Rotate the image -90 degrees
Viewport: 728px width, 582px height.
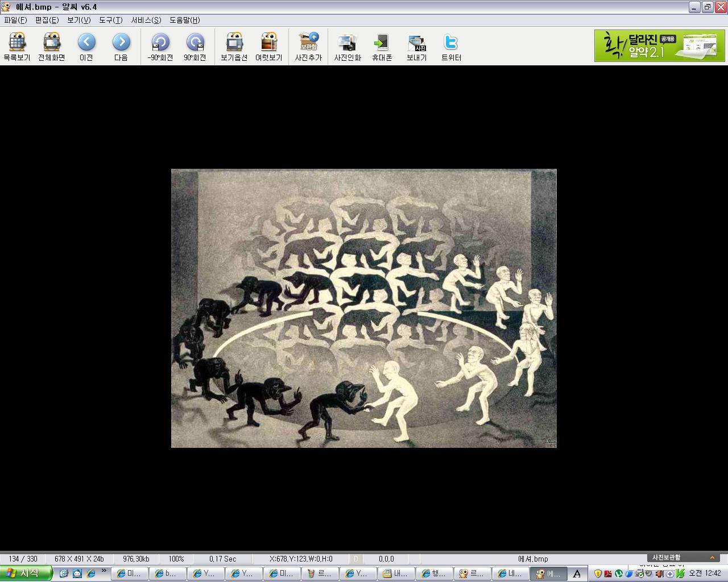tap(160, 47)
